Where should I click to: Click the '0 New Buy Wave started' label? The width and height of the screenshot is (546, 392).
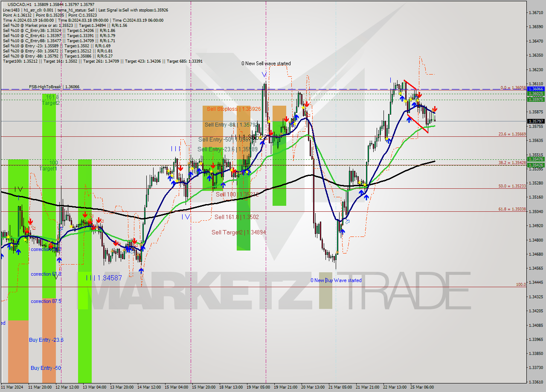[x=336, y=280]
